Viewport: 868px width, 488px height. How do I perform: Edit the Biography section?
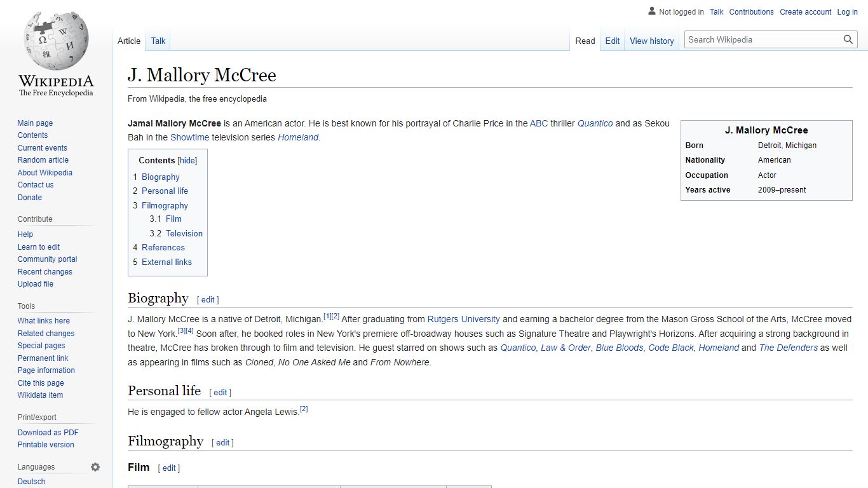[x=208, y=300]
